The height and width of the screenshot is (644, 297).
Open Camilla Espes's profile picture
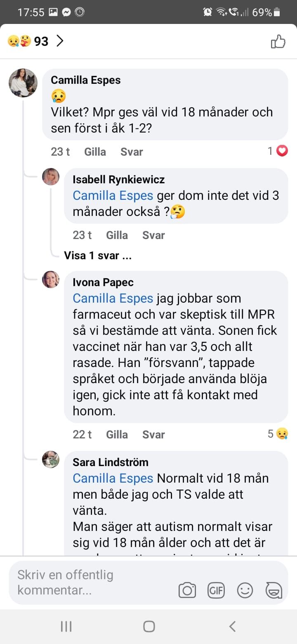(x=23, y=83)
